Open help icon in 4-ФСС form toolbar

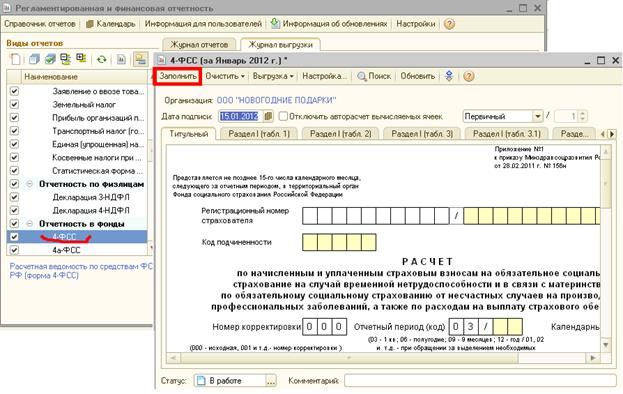(x=469, y=76)
